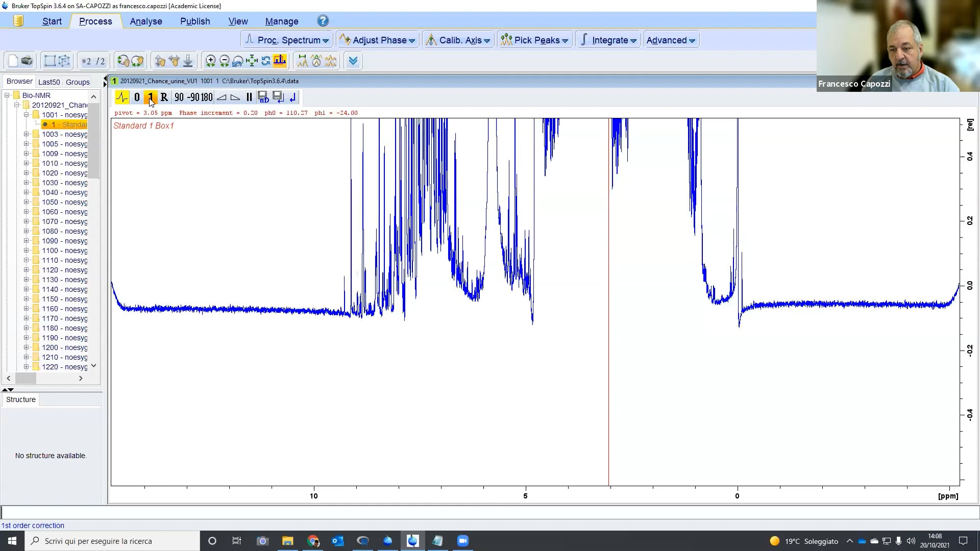Click the print icon in toolbar
This screenshot has height=551, width=980.
[x=27, y=61]
